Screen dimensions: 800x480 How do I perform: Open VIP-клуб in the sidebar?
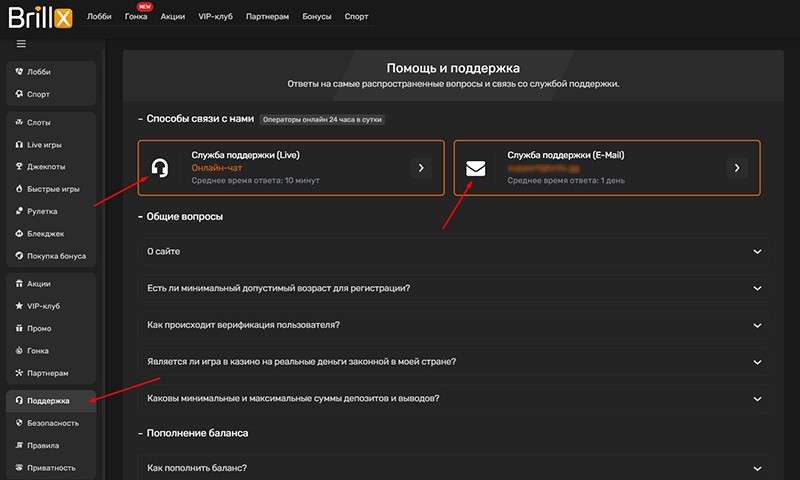tap(44, 306)
